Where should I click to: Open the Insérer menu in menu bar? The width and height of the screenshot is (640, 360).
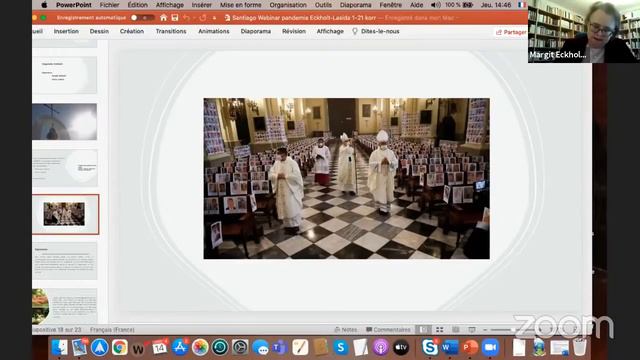tap(202, 5)
